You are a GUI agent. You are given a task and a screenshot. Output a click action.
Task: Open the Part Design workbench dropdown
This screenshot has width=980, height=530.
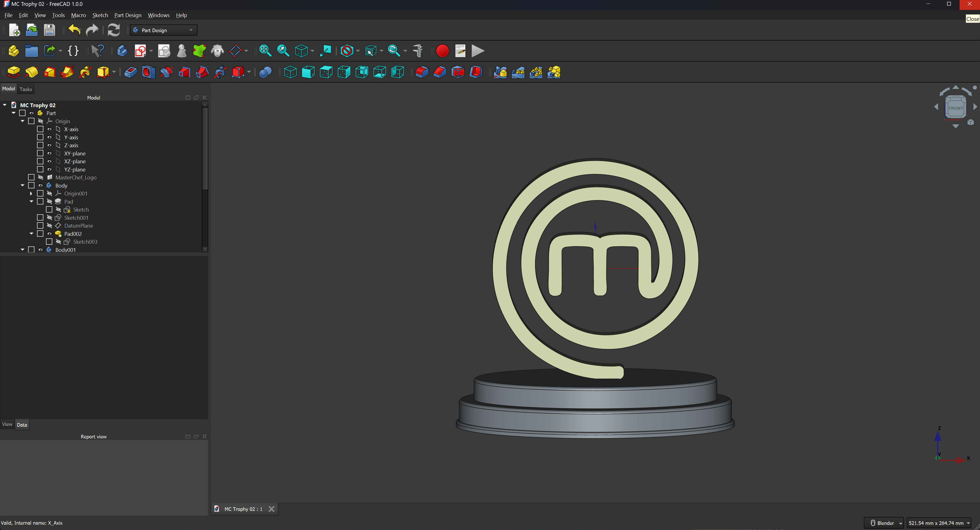[164, 30]
